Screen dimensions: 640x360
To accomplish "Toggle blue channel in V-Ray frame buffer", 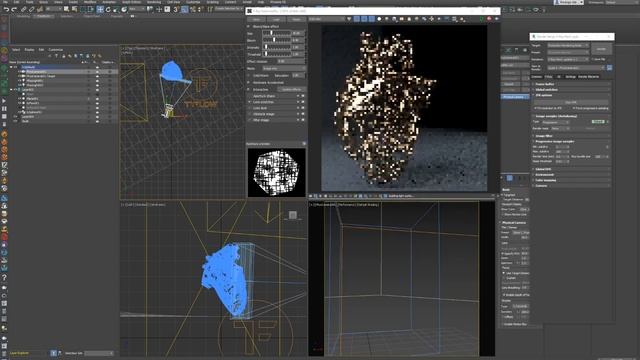I will (x=371, y=19).
